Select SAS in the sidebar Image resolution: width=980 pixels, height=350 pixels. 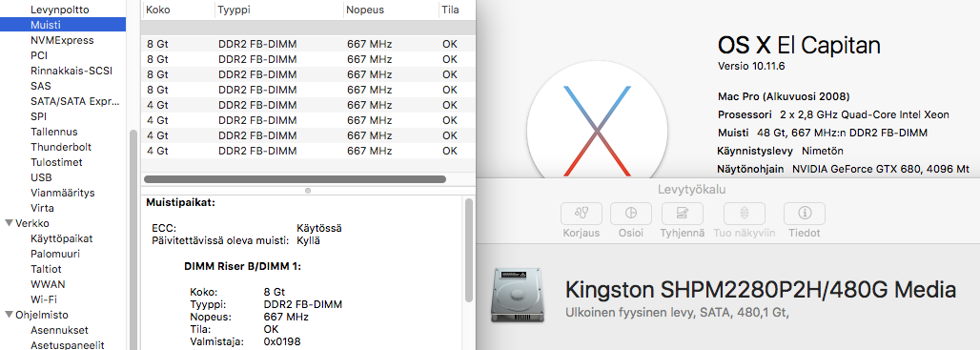(41, 86)
